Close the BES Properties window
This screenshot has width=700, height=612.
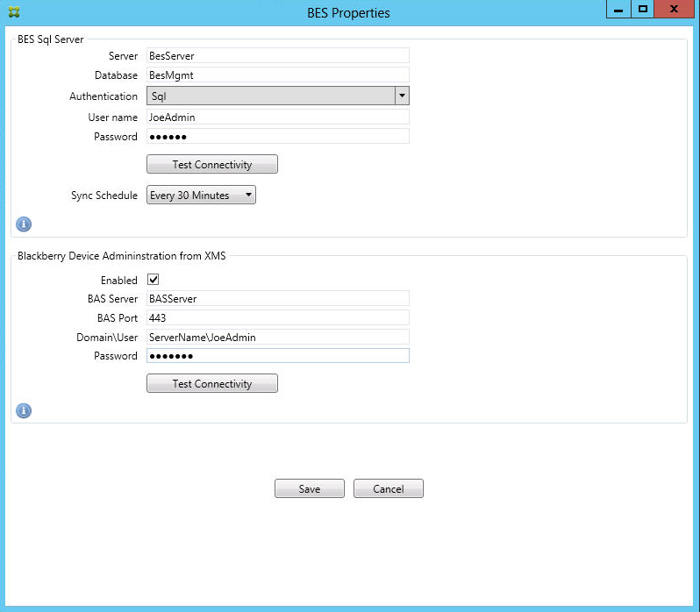(x=674, y=10)
